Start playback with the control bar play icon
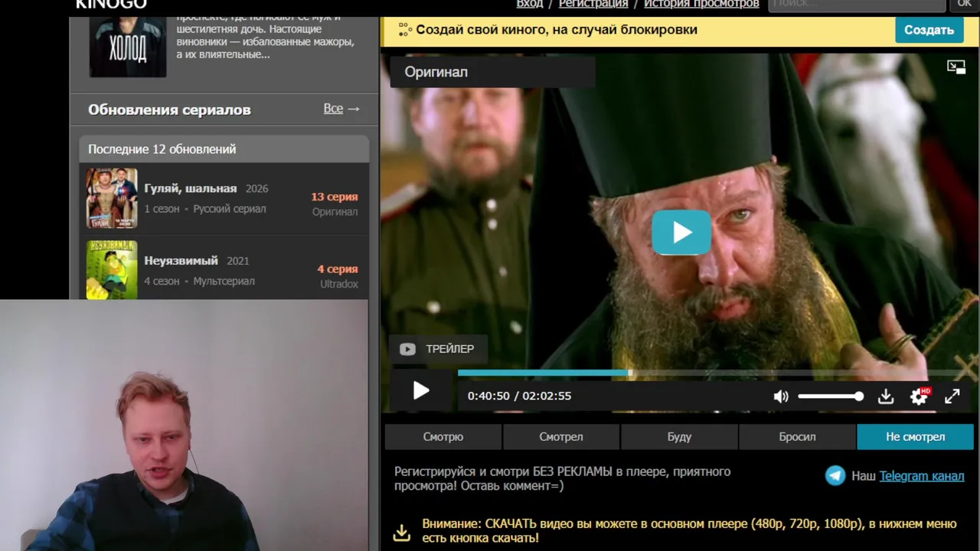This screenshot has height=551, width=980. point(421,391)
